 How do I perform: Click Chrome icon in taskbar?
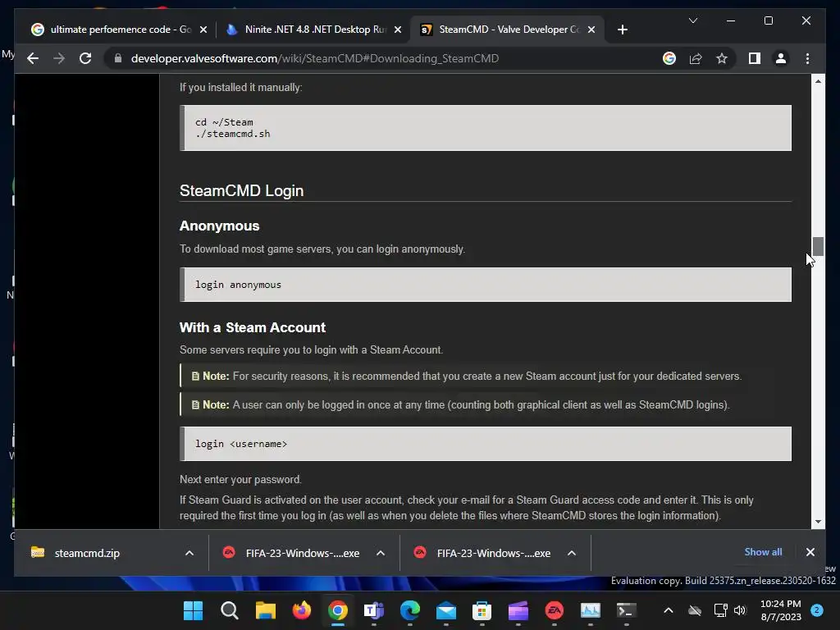click(337, 610)
